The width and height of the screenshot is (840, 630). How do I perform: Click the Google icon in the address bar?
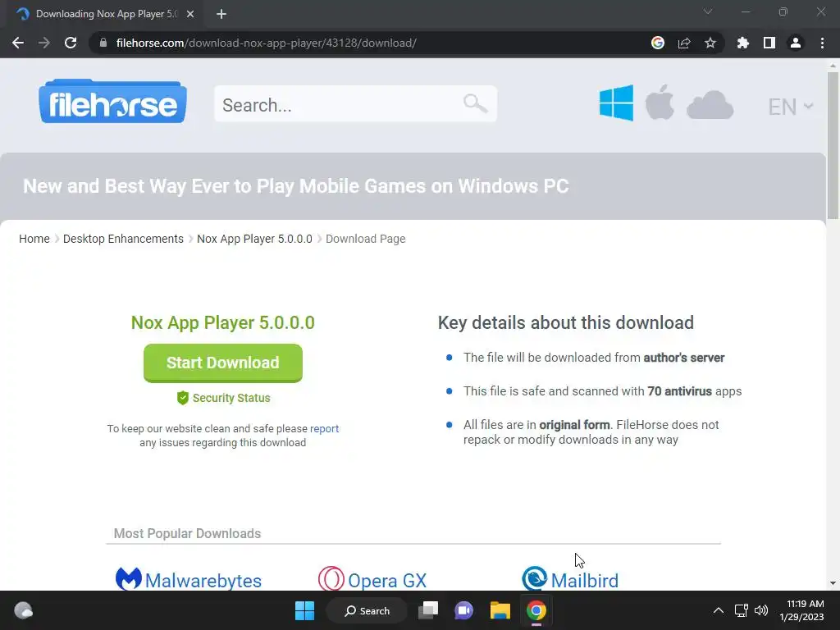[658, 43]
